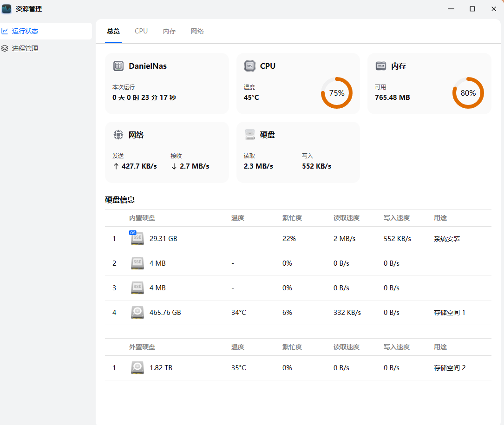The width and height of the screenshot is (504, 425).
Task: Open the 网络 tab
Action: tap(197, 31)
